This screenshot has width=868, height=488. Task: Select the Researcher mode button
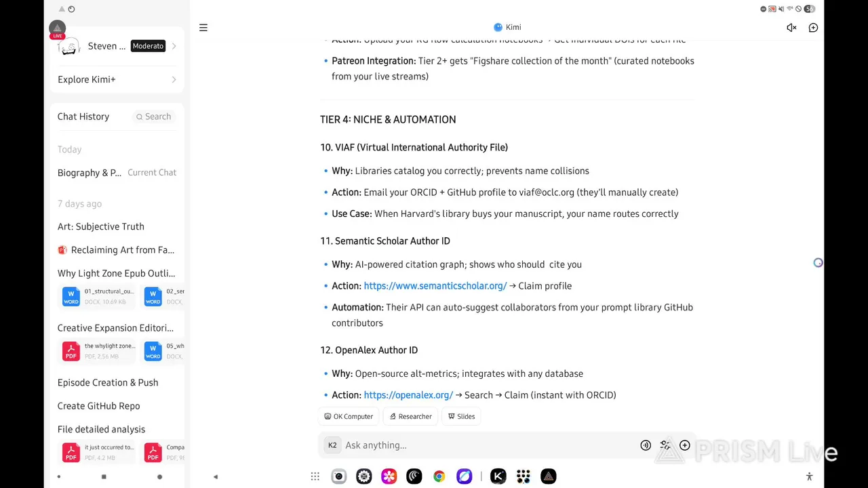411,417
